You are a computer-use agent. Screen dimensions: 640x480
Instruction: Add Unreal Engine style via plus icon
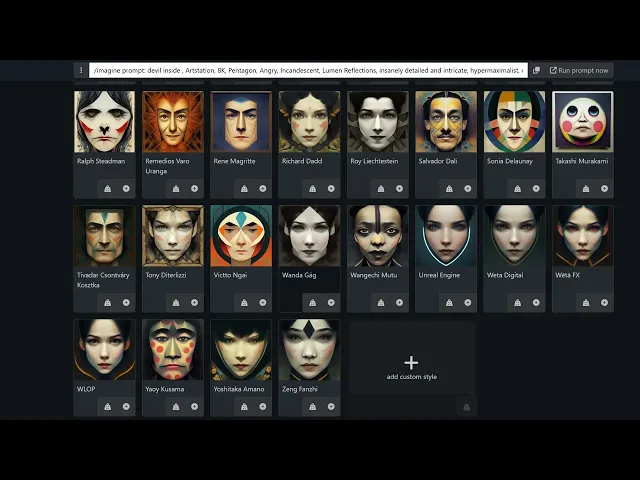[x=468, y=302]
